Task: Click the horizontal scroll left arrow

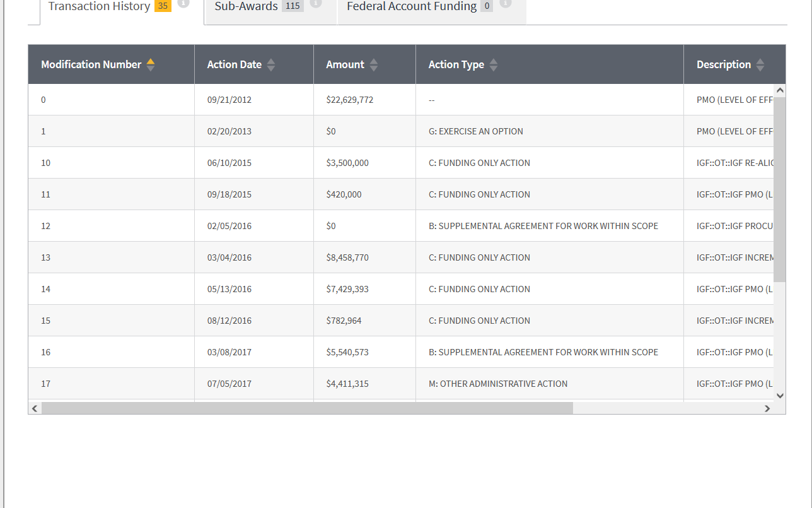Action: 35,408
